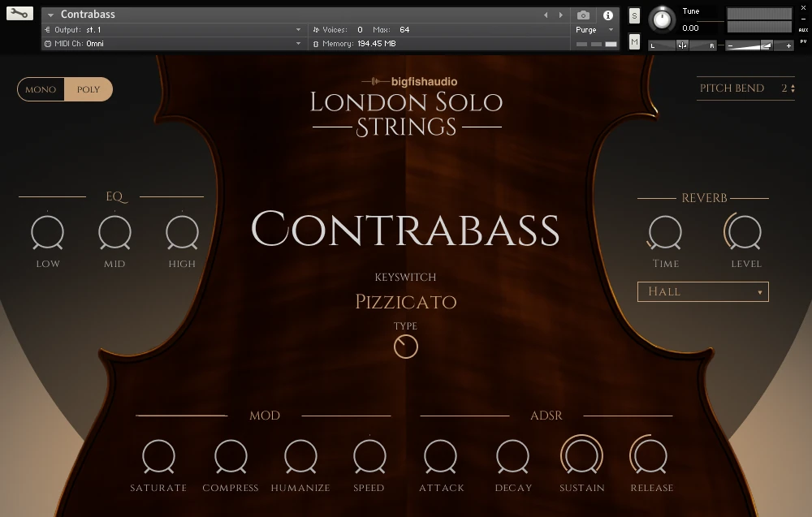Screen dimensions: 812x517
Task: Click the snapshot camera icon
Action: click(582, 14)
